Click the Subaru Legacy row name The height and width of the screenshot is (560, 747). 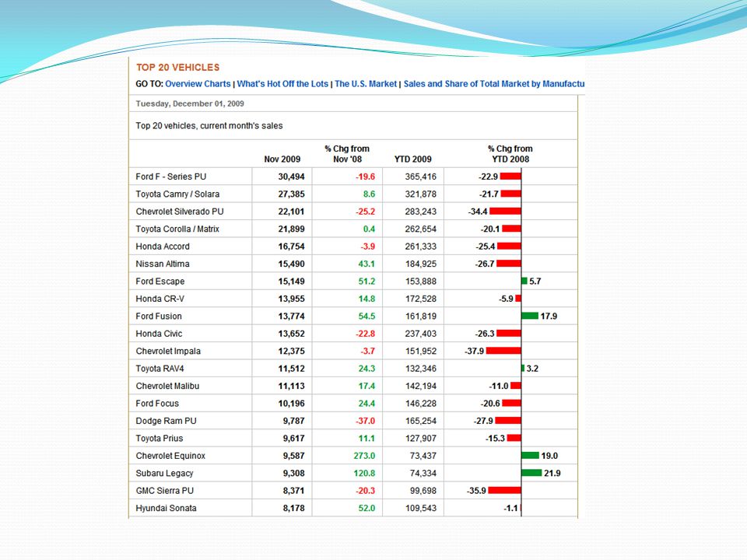[164, 474]
